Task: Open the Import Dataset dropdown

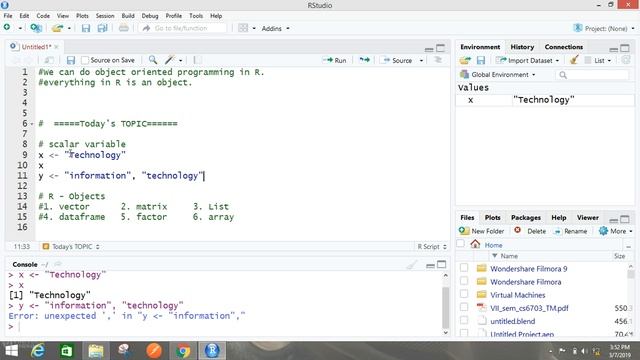Action: pos(527,60)
